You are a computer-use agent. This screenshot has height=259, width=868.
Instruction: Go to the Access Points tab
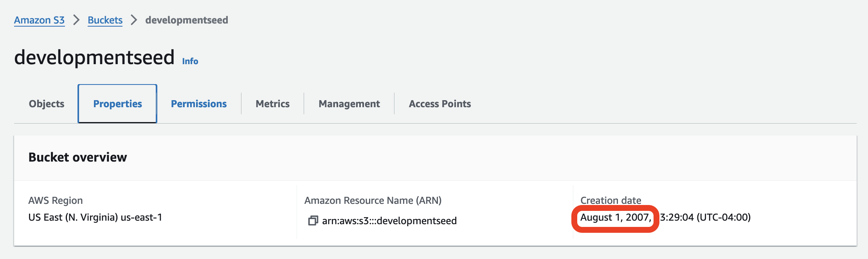[x=440, y=104]
